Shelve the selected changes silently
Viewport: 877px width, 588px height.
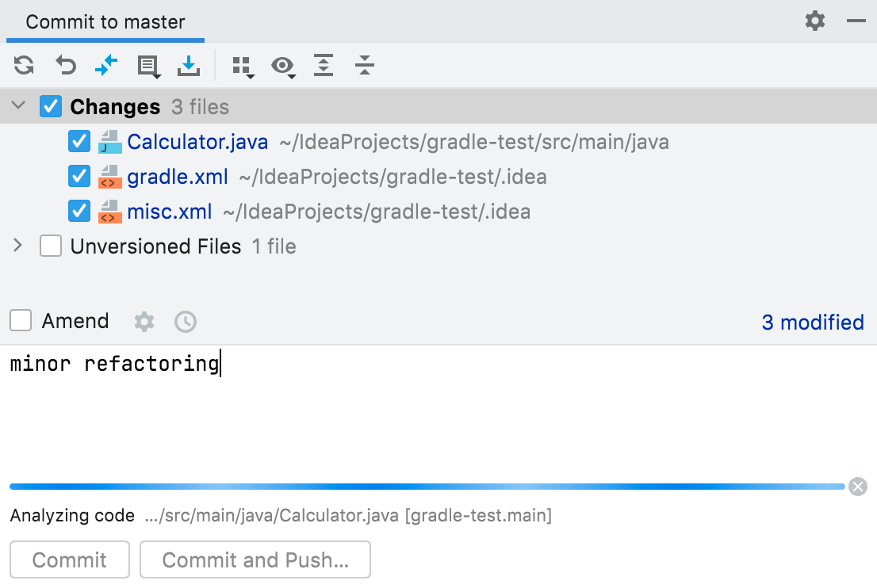(x=147, y=66)
